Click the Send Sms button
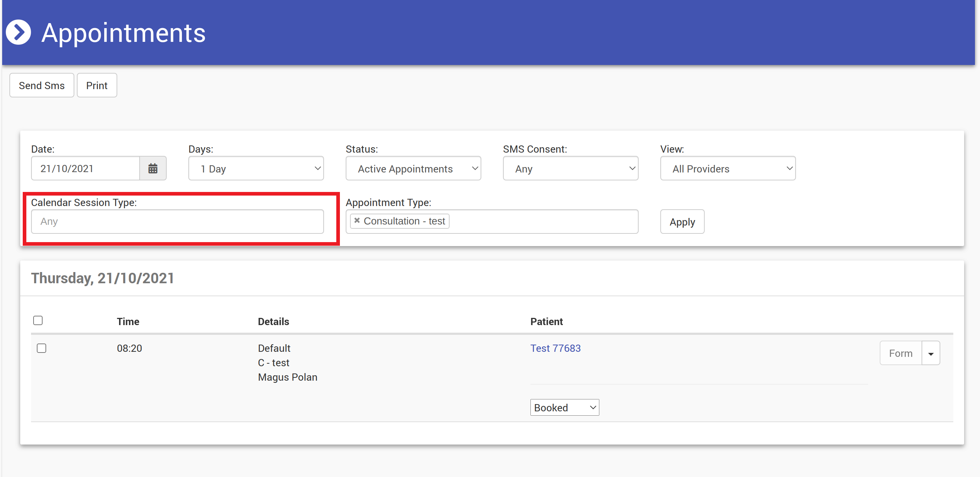Viewport: 980px width, 477px height. click(42, 86)
